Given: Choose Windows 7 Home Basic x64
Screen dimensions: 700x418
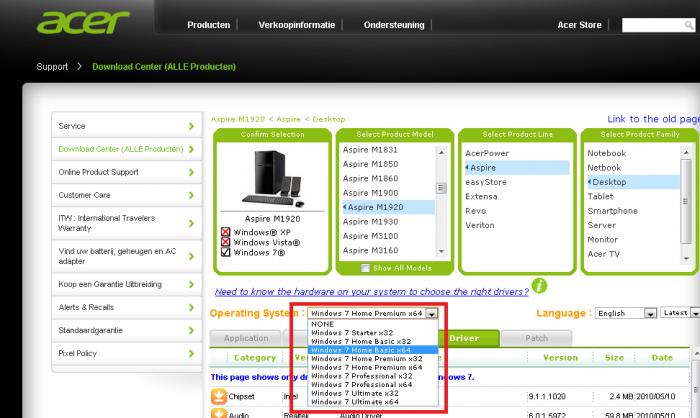Looking at the screenshot, I should 373,350.
